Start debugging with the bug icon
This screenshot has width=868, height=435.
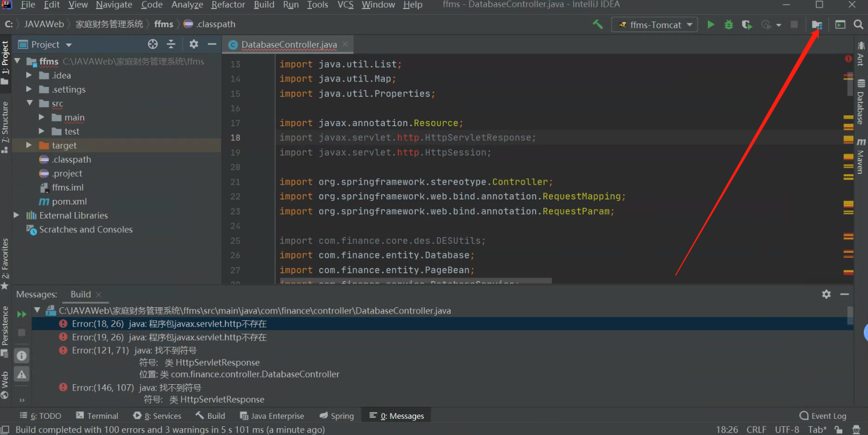pyautogui.click(x=728, y=25)
